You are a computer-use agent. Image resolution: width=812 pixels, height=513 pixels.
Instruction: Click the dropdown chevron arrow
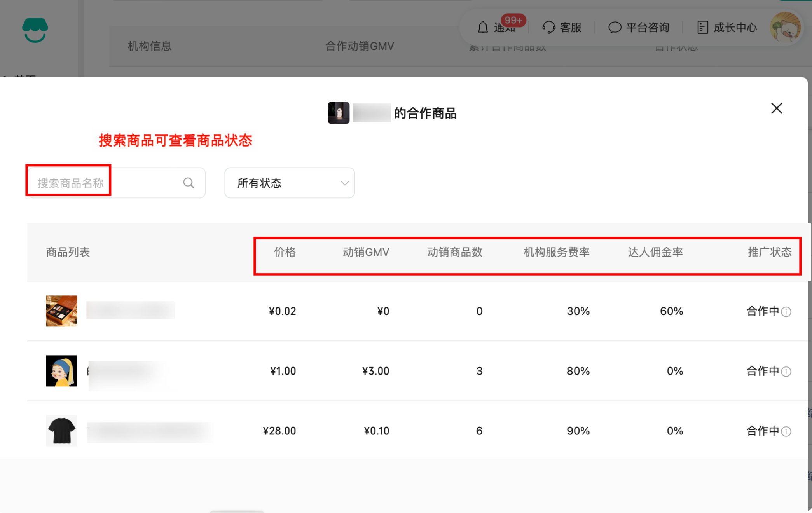click(x=344, y=183)
